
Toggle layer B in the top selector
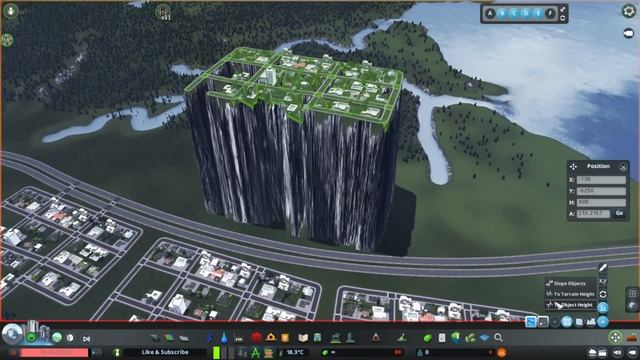[x=502, y=13]
